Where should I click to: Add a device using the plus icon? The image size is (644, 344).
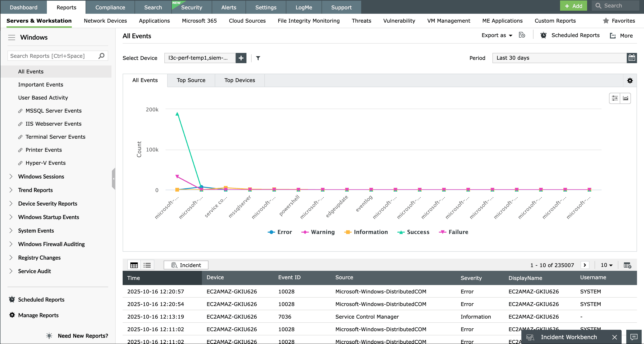pos(241,58)
